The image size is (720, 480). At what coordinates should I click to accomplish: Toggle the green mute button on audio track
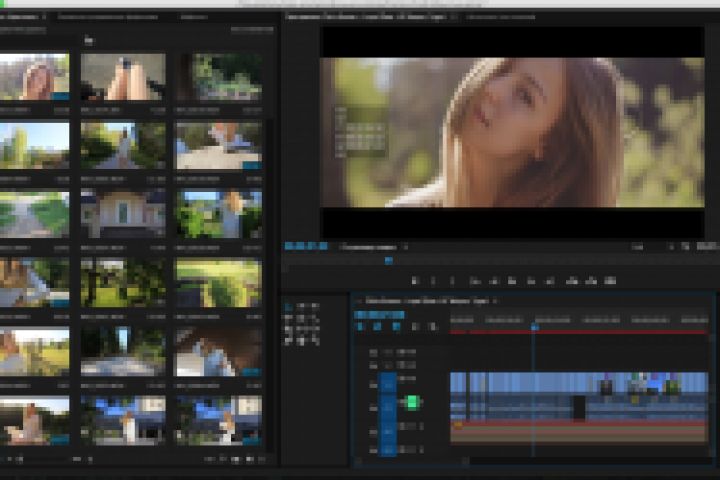(412, 402)
